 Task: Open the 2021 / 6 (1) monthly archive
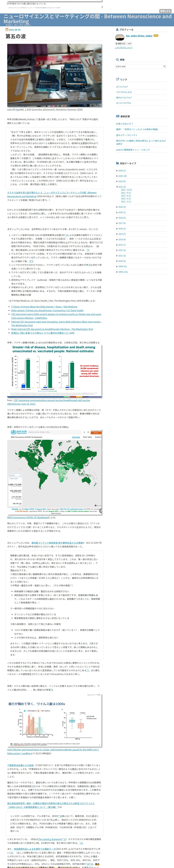(x=126, y=198)
